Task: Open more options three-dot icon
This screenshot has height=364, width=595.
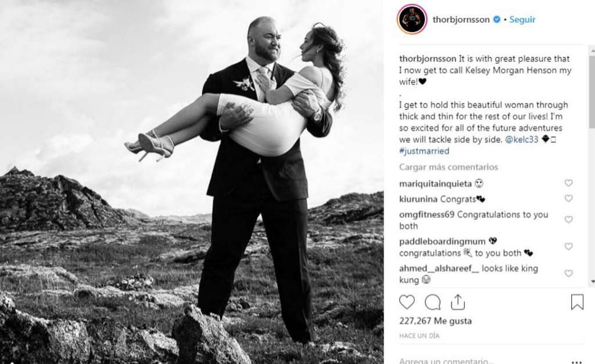Action: [576, 362]
